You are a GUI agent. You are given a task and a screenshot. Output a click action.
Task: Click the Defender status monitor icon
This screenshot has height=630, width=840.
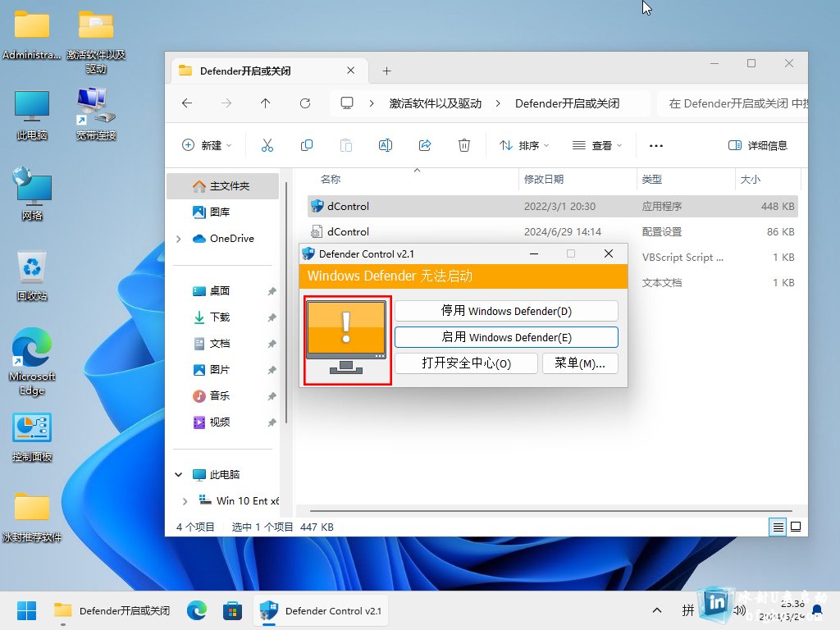347,340
